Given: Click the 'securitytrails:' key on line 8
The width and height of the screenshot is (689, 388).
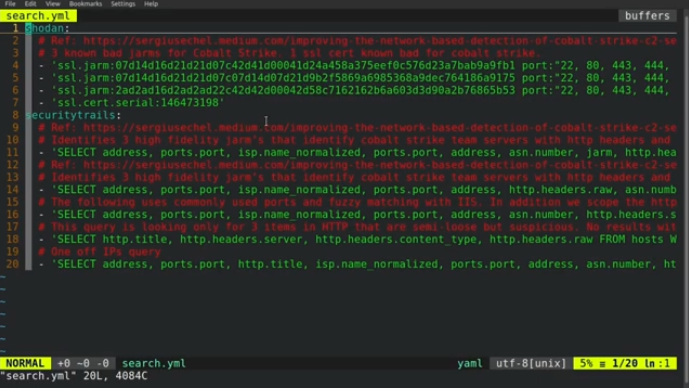Looking at the screenshot, I should [x=73, y=115].
